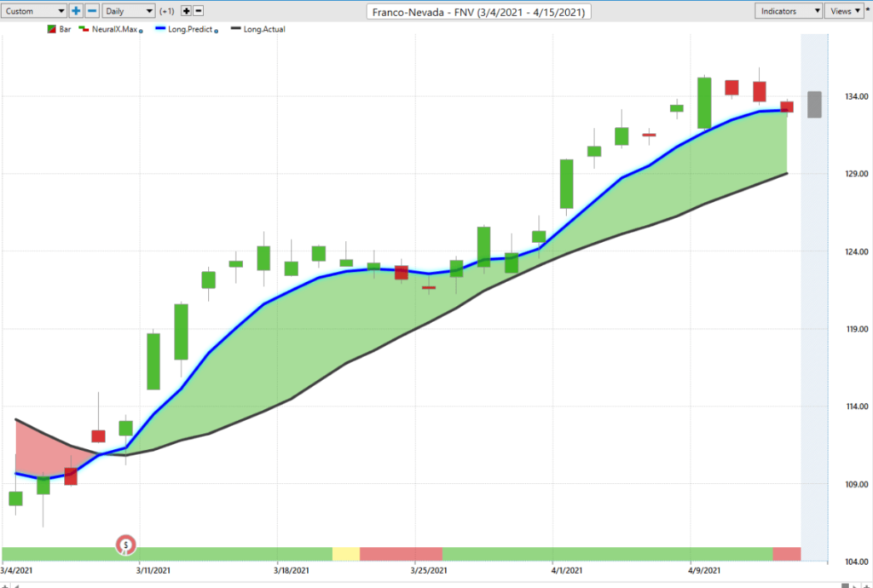Click the 104.00 price axis label
Image resolution: width=873 pixels, height=588 pixels.
pos(856,562)
